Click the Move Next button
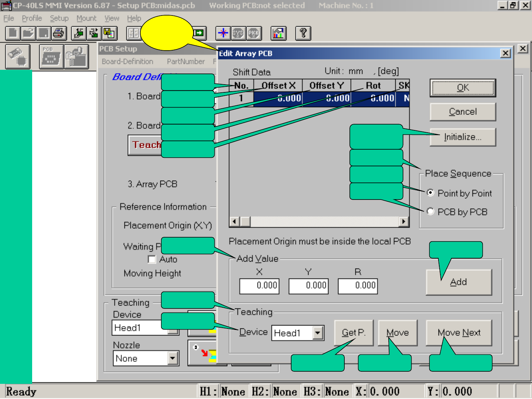532x399 pixels. pyautogui.click(x=459, y=333)
